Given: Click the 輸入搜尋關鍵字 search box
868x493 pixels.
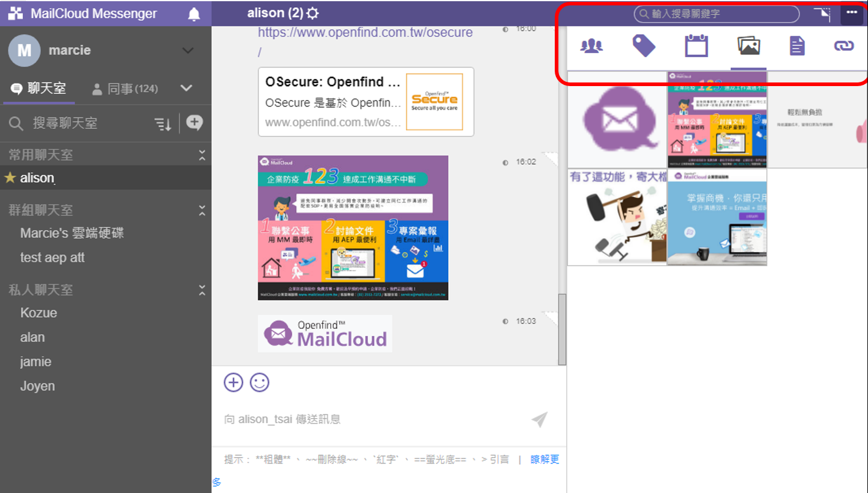Looking at the screenshot, I should 716,13.
